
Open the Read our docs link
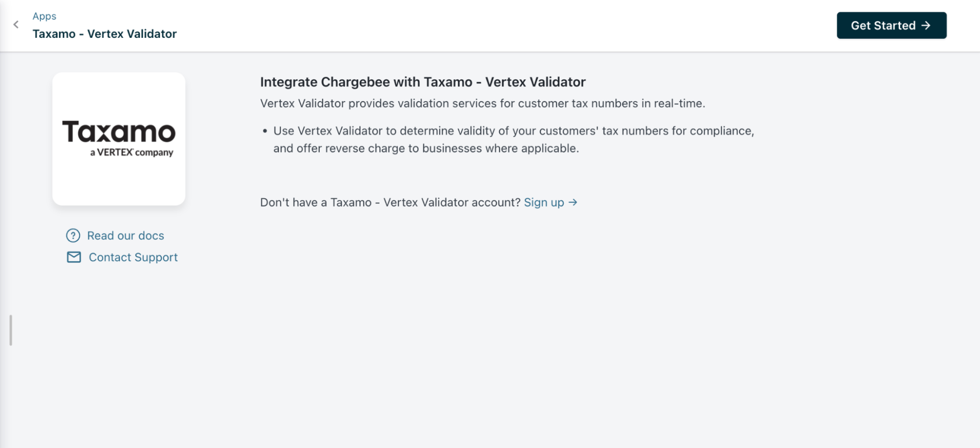126,236
